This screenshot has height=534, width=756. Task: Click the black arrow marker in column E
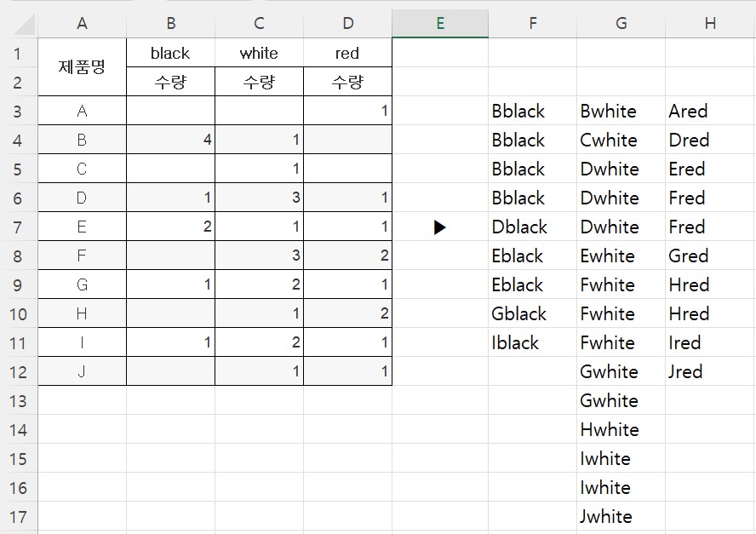(439, 227)
